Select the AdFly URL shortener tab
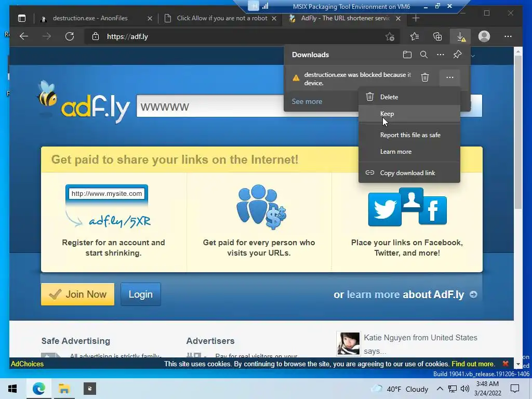The height and width of the screenshot is (399, 532). (x=345, y=18)
